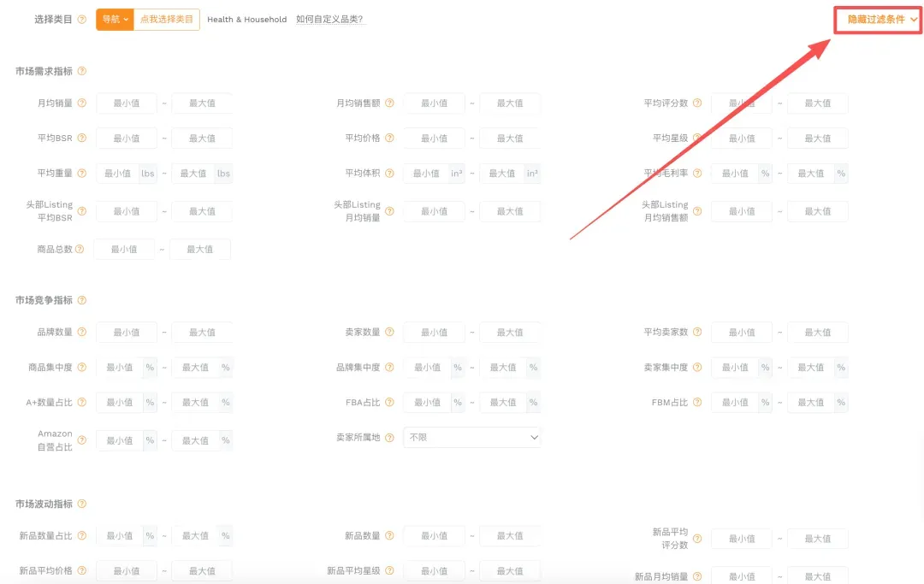Collapse filters with 隐藏过滤条件

coord(882,20)
